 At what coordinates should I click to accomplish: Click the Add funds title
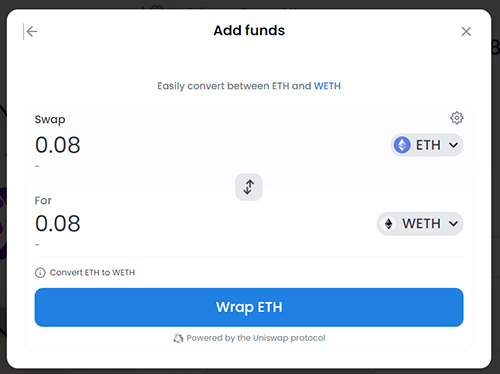click(x=249, y=31)
